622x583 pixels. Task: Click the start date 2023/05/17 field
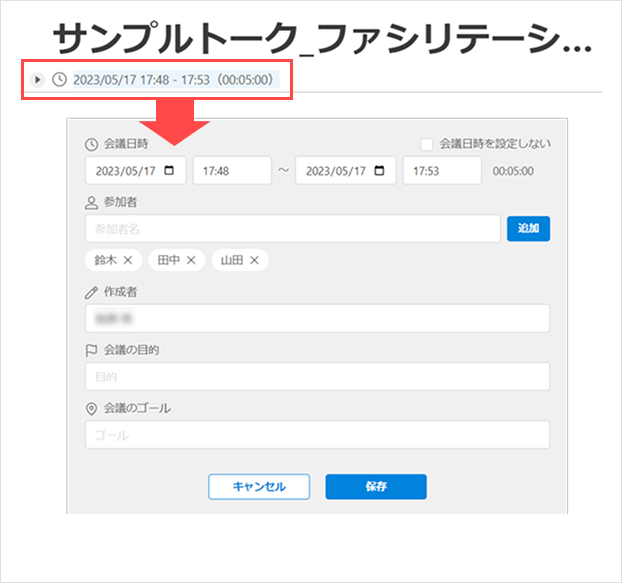pos(125,171)
